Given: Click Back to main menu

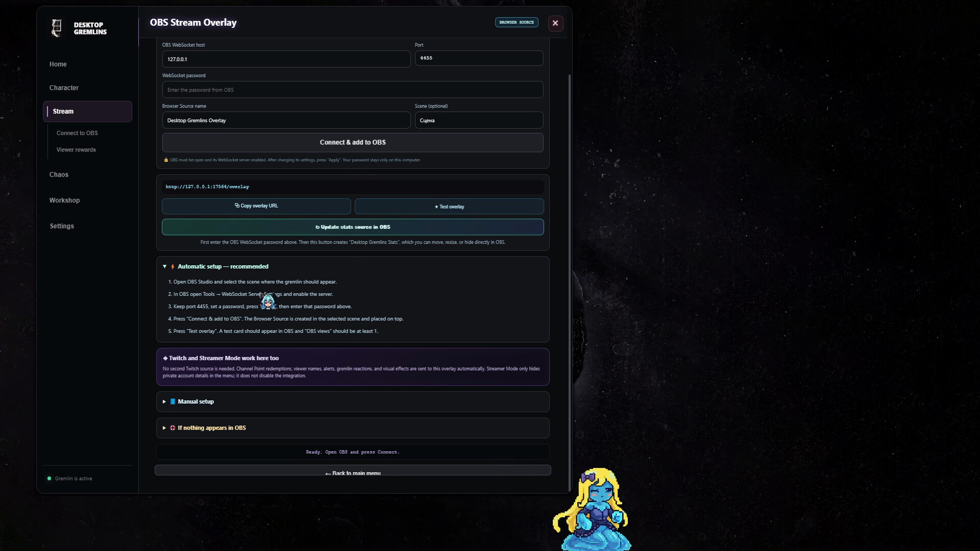Looking at the screenshot, I should (x=353, y=470).
